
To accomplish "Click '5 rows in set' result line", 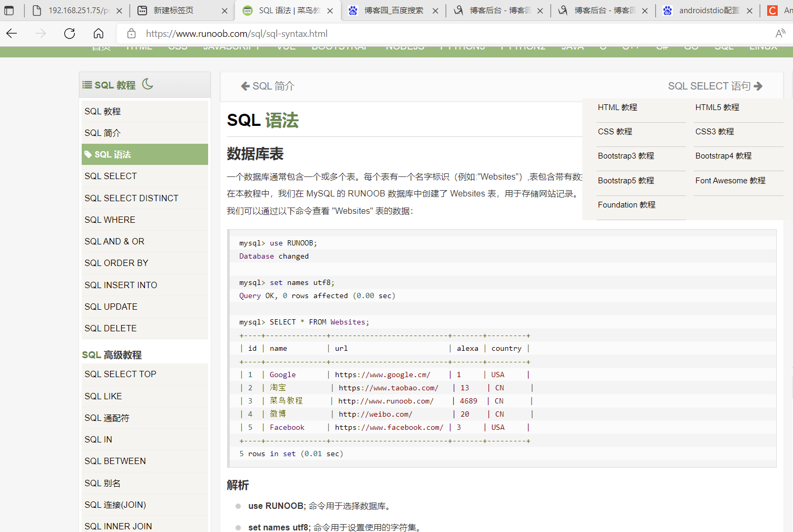I will point(291,454).
